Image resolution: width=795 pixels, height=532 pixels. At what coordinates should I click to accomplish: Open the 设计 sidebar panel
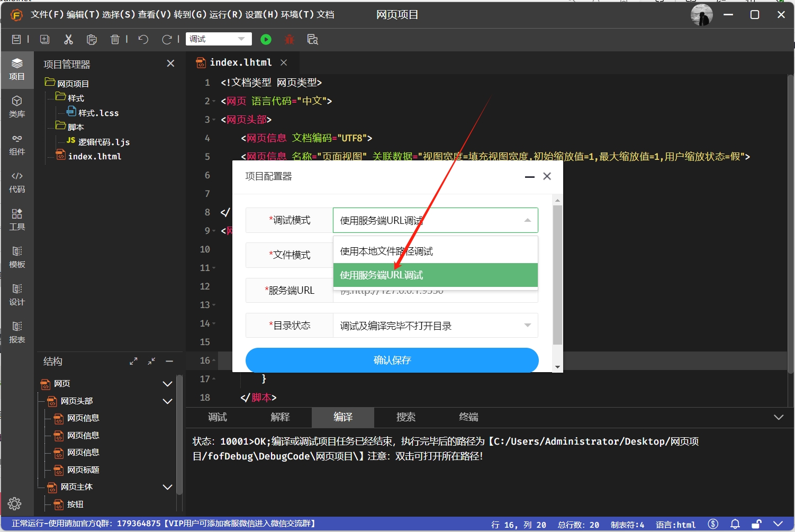tap(17, 295)
